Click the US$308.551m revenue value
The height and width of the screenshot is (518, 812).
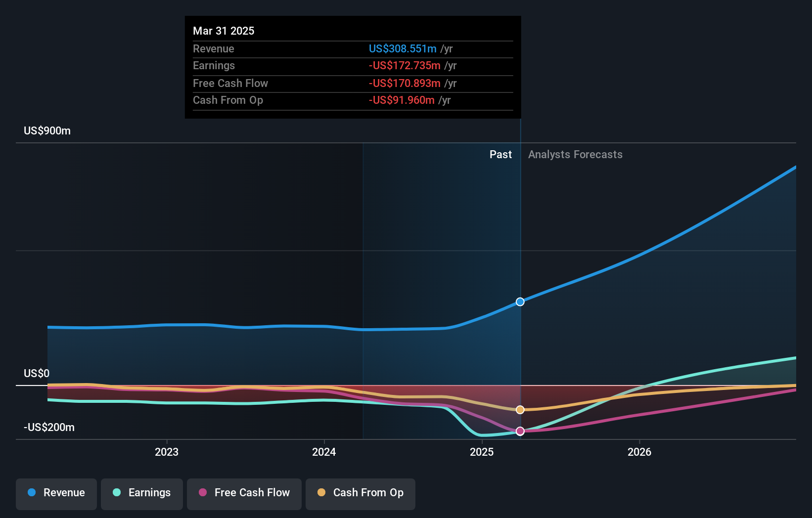tap(403, 48)
